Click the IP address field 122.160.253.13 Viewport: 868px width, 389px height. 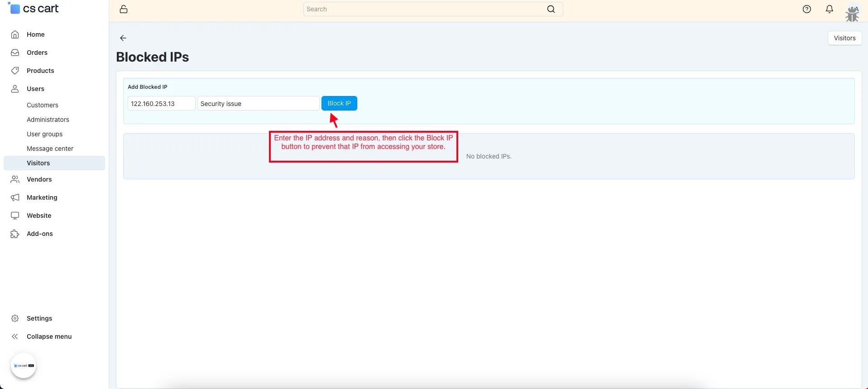(161, 103)
